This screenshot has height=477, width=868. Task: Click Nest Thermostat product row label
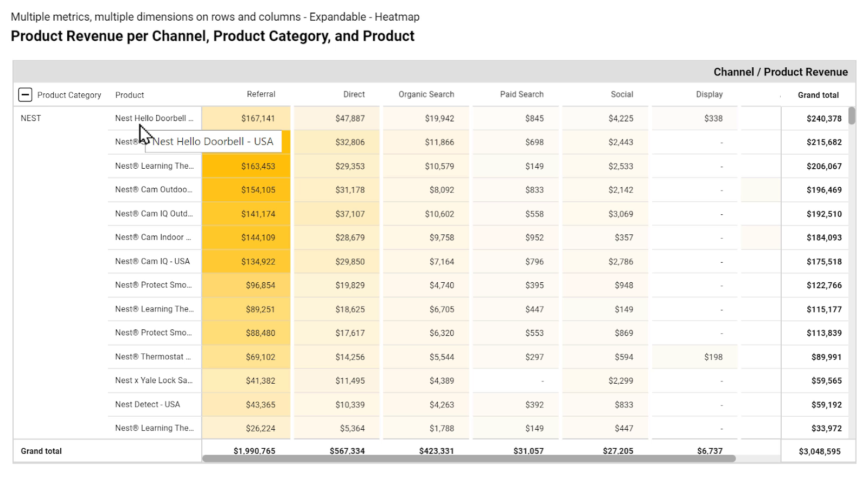[153, 357]
